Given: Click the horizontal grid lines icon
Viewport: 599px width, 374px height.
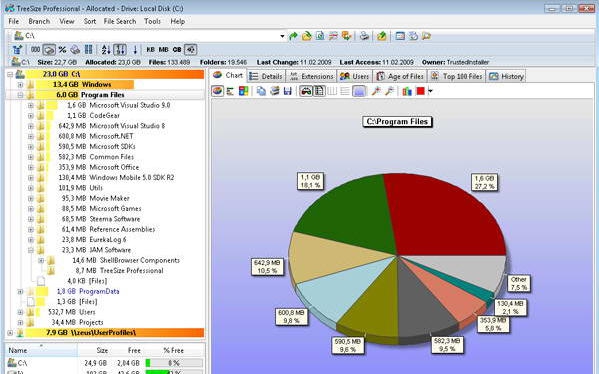Looking at the screenshot, I should coord(345,91).
